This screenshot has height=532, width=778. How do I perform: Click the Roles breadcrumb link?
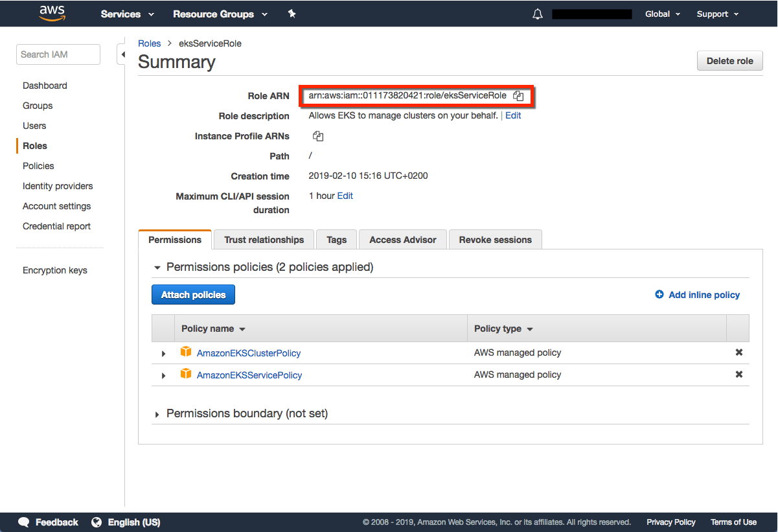149,43
